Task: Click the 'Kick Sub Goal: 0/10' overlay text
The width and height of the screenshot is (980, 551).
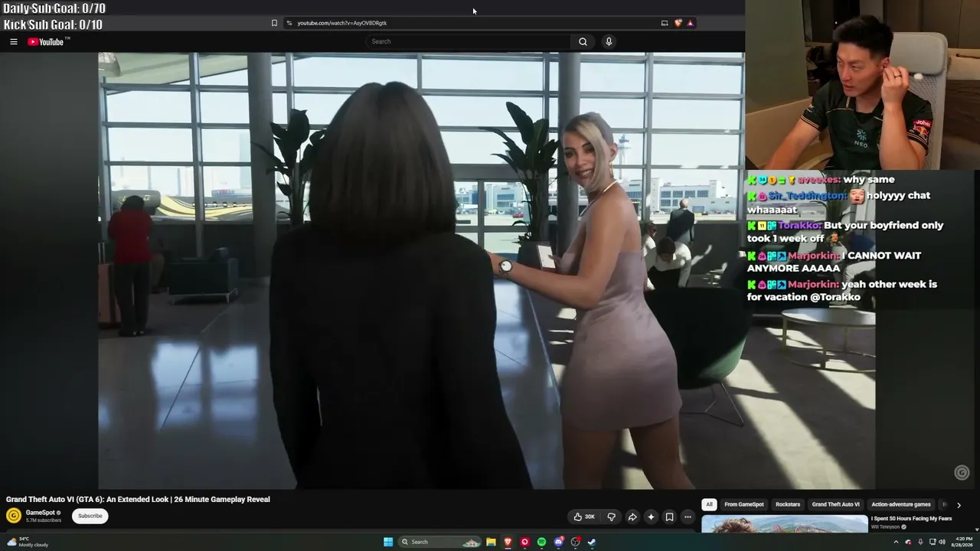Action: pyautogui.click(x=53, y=24)
